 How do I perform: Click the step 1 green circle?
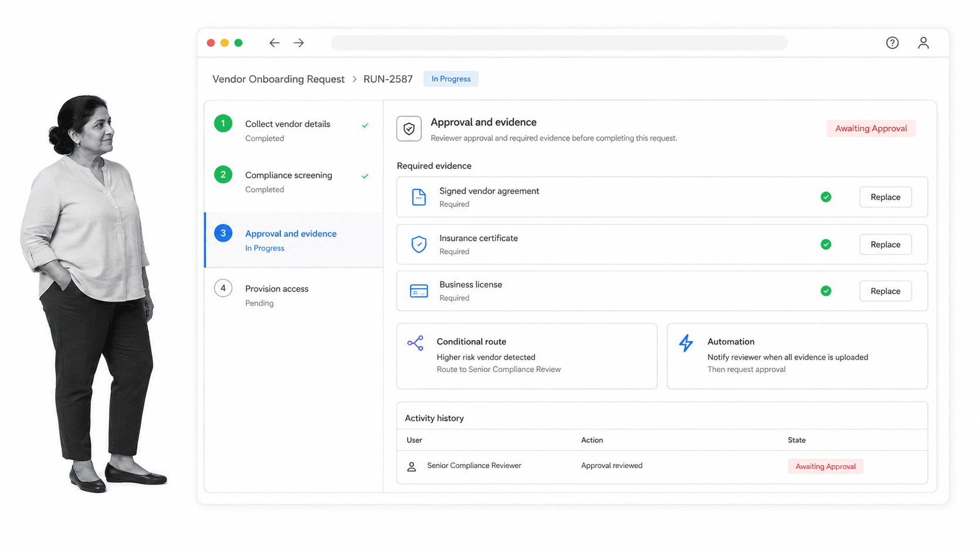pos(223,124)
